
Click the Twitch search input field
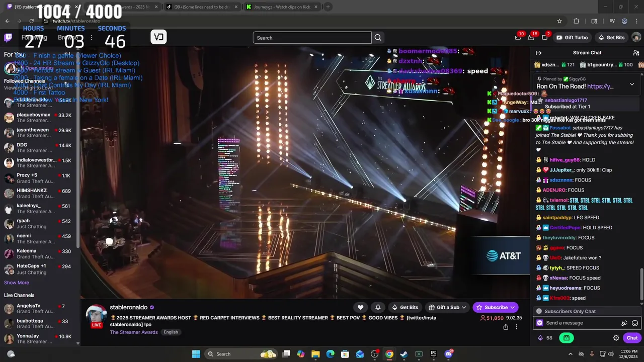pos(312,38)
